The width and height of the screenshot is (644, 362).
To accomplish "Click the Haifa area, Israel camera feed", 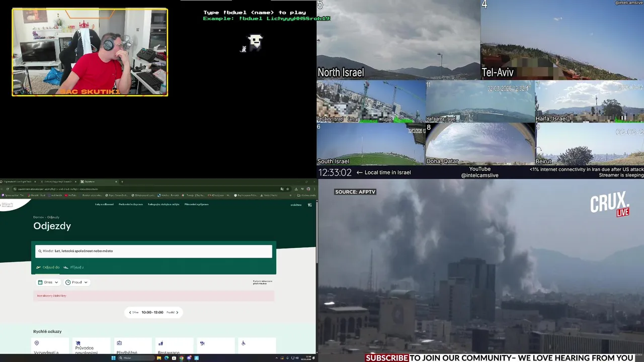I will [x=480, y=102].
